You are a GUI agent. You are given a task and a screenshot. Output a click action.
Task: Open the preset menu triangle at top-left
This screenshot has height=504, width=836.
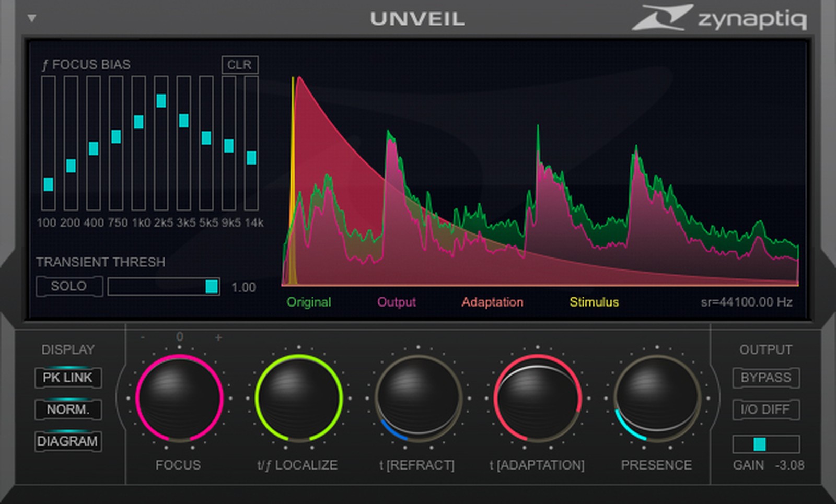click(x=32, y=18)
